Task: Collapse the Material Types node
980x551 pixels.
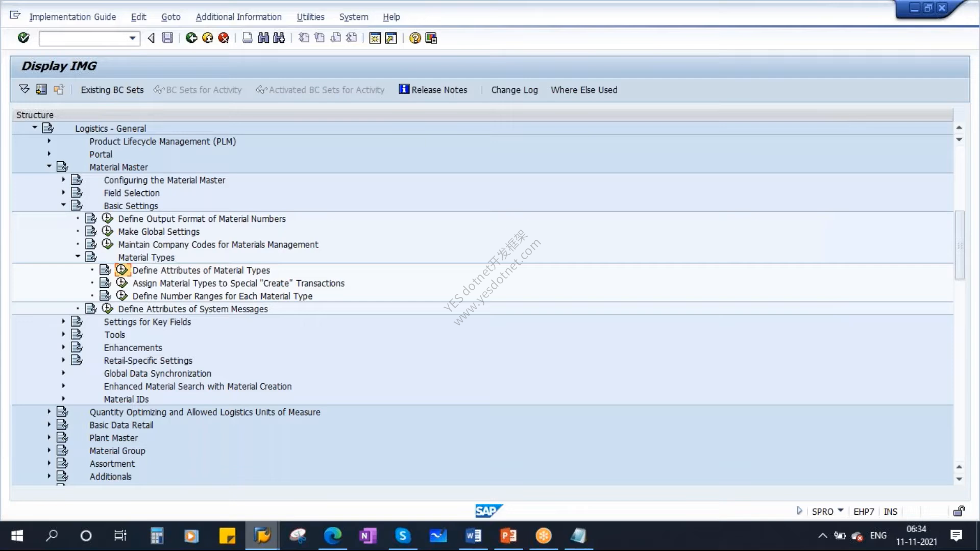Action: click(78, 257)
